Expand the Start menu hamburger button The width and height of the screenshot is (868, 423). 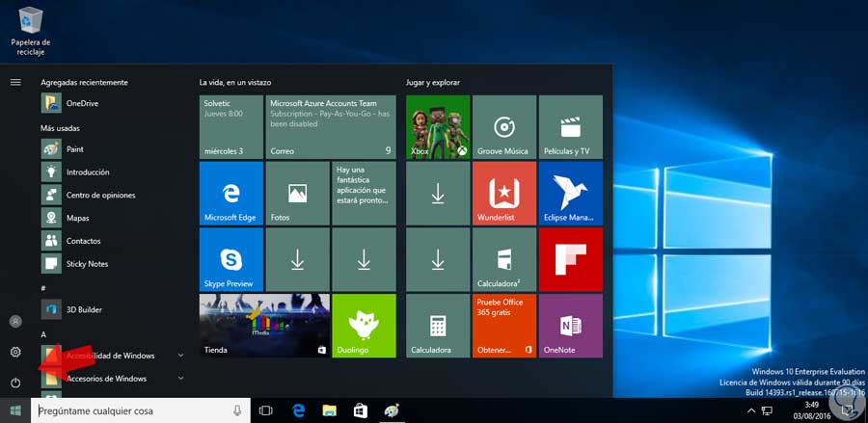[x=15, y=83]
